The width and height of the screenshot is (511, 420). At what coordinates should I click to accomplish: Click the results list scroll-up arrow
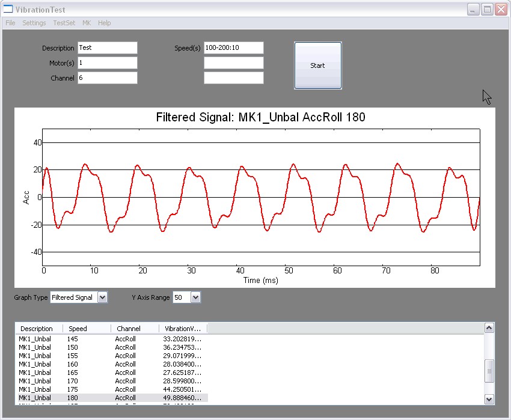489,327
